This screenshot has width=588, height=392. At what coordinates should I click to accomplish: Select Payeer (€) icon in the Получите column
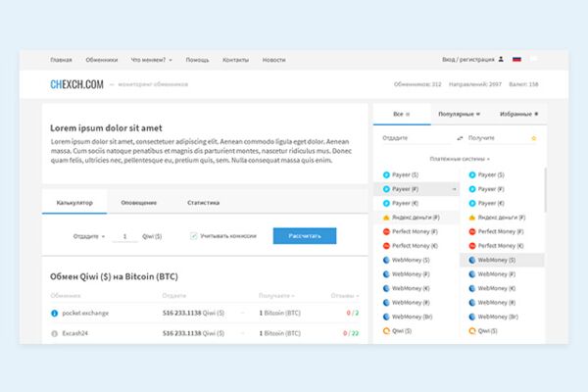(x=472, y=203)
